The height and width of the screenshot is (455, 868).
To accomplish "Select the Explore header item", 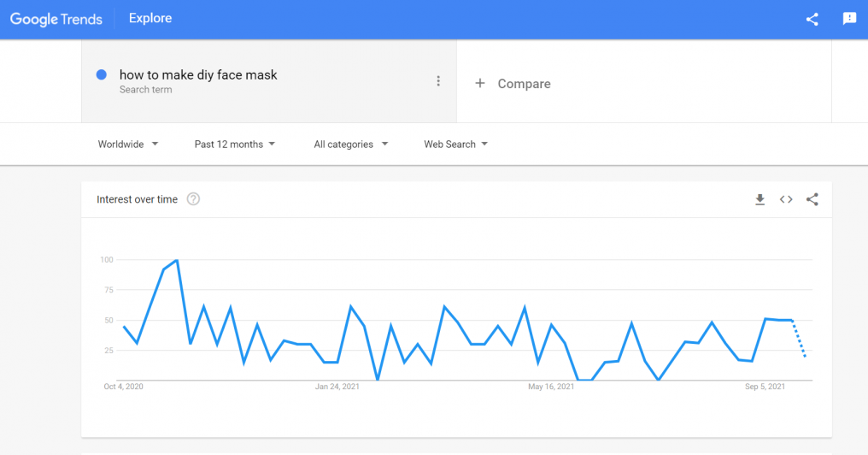I will coord(150,18).
